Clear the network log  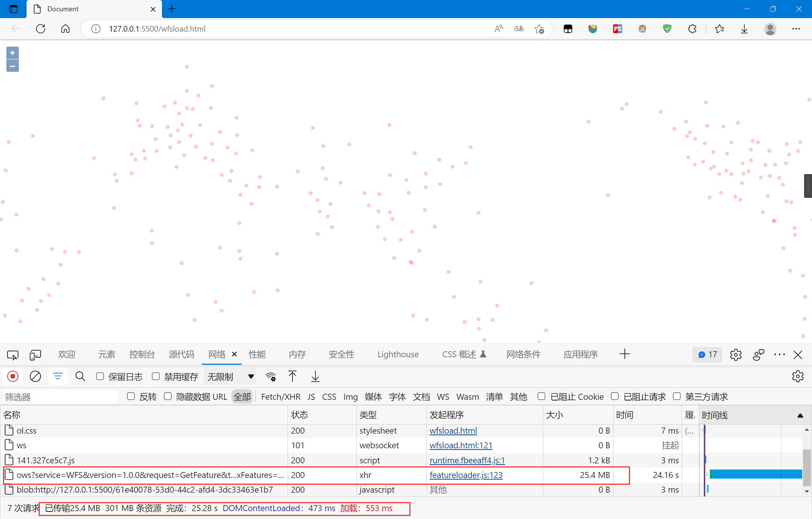(x=35, y=376)
